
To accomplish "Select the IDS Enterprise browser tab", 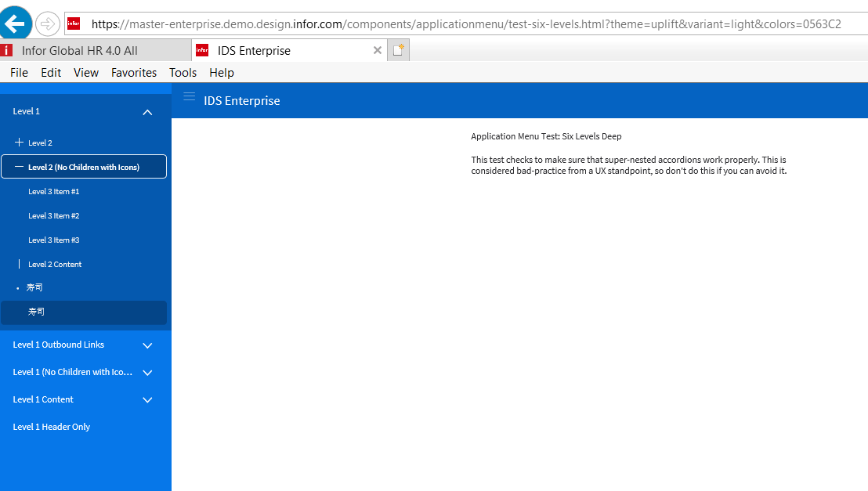I will click(x=289, y=50).
